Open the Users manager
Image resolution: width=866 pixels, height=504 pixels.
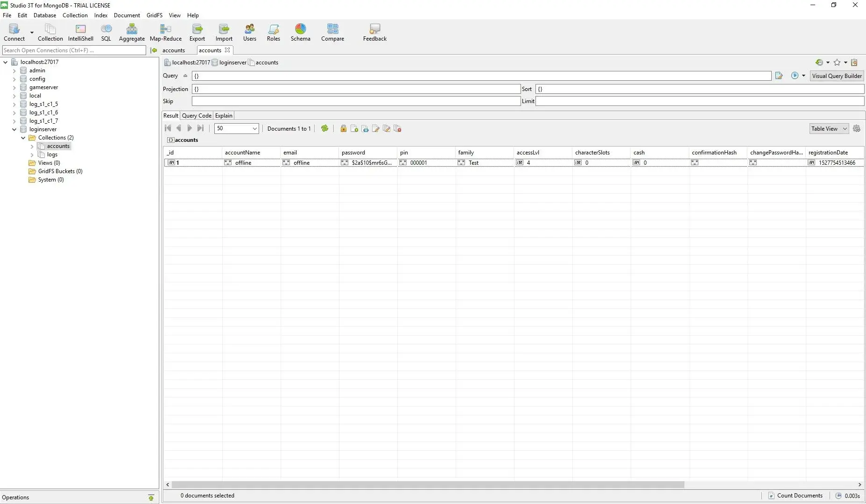[250, 33]
